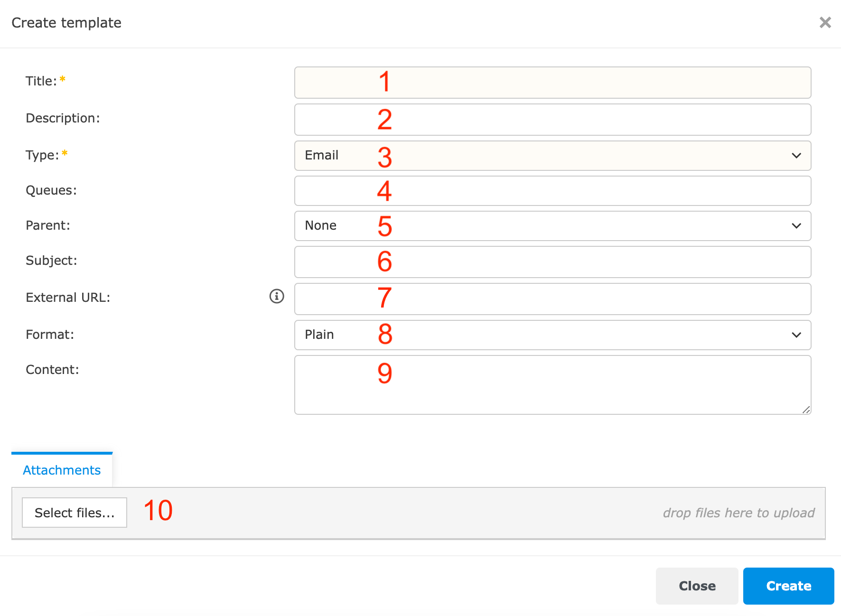Screen dimensions: 841x616
Task: Click into the Queues field
Action: click(x=552, y=191)
